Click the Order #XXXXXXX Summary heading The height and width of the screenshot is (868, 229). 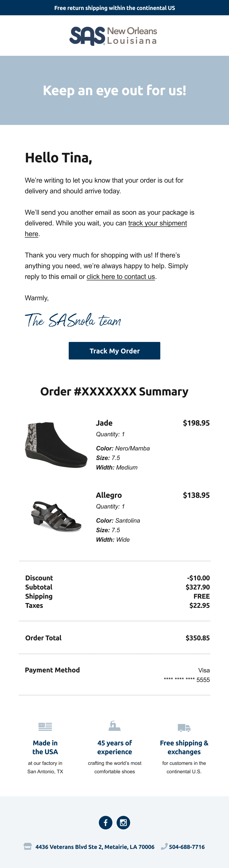coord(114,392)
